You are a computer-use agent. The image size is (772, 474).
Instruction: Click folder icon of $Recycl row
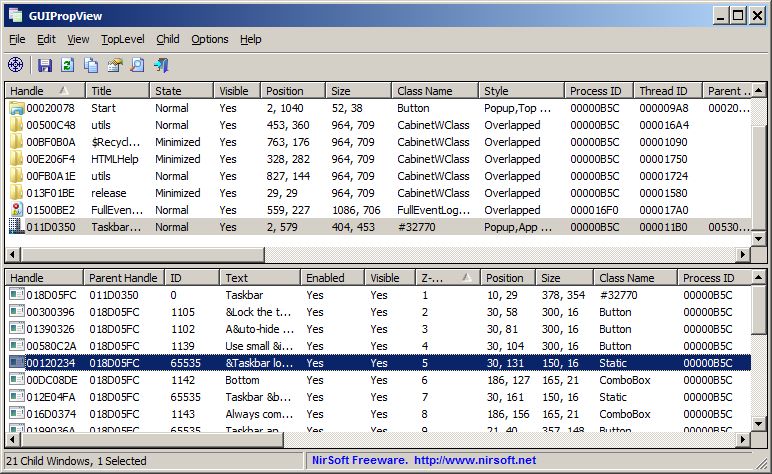click(17, 142)
